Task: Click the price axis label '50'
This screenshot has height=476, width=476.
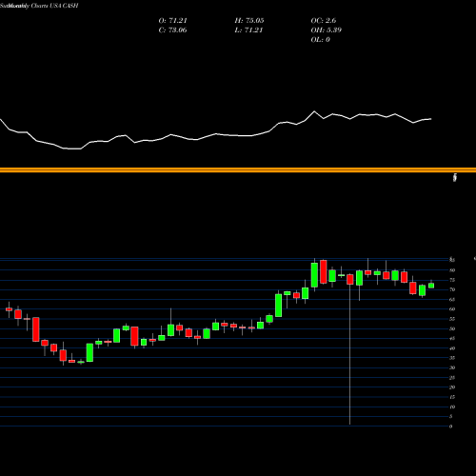Action: point(452,328)
